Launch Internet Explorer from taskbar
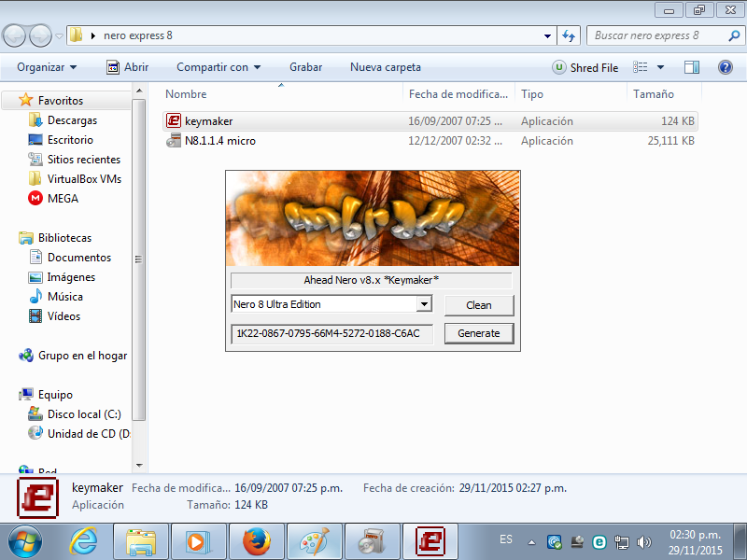Screen dimensions: 747x560 (x=84, y=541)
